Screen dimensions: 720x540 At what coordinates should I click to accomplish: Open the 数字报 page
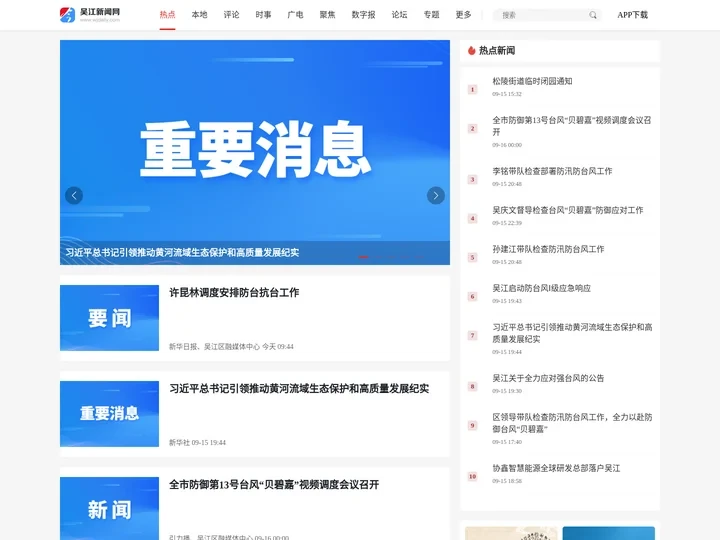(363, 15)
